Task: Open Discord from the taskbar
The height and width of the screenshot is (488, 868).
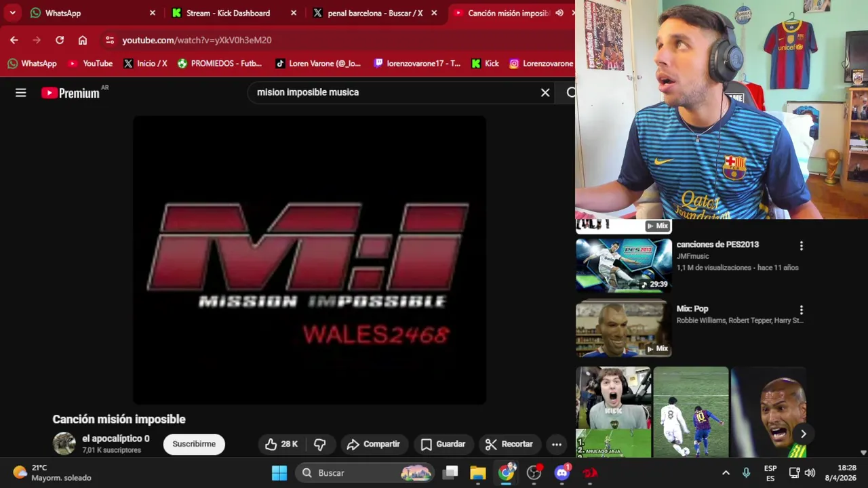Action: 562,473
